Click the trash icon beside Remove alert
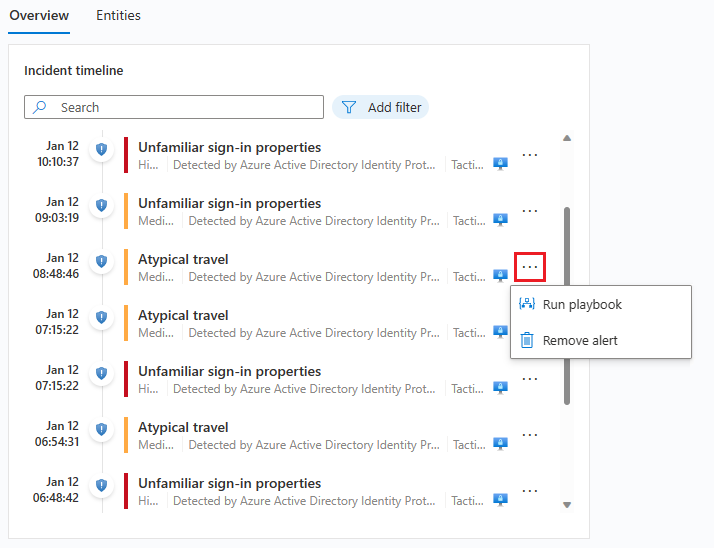 pos(527,340)
